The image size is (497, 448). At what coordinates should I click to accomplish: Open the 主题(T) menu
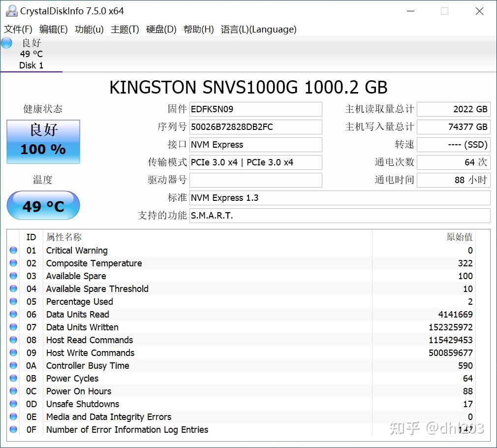125,29
